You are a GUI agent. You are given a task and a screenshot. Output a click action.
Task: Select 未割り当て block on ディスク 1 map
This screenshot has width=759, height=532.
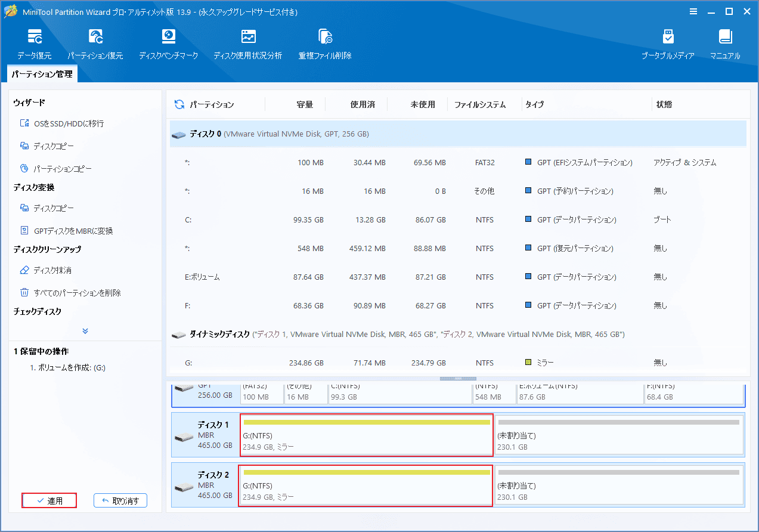click(619, 434)
